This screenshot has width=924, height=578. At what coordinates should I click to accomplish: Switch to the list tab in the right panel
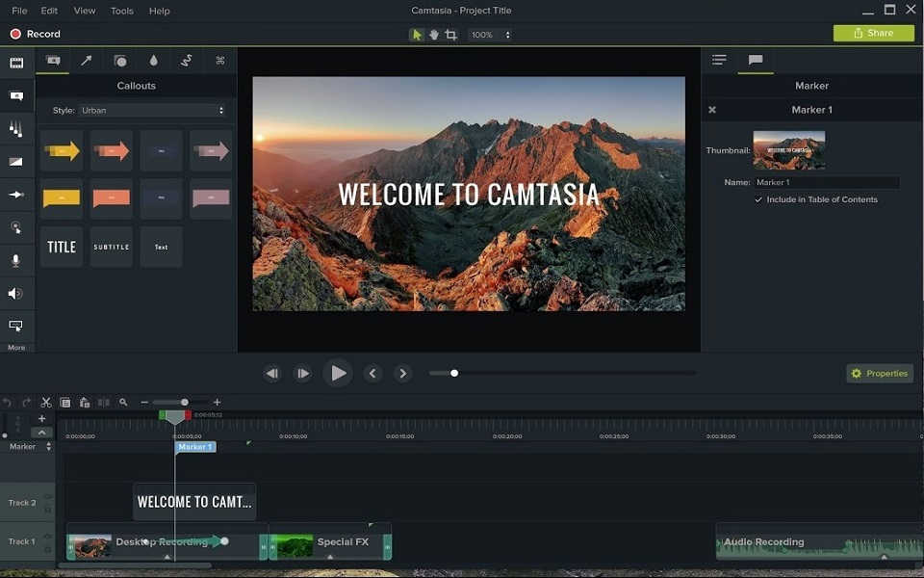coord(719,60)
